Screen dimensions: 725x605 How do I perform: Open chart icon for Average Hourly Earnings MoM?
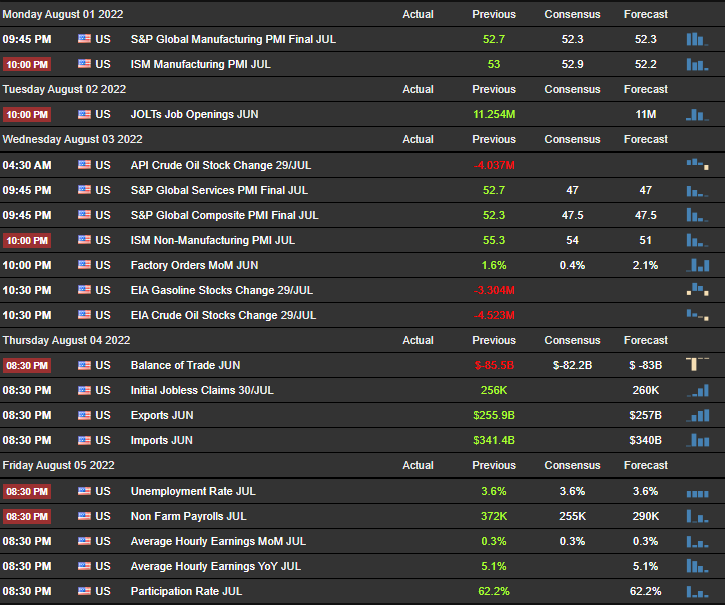click(697, 541)
